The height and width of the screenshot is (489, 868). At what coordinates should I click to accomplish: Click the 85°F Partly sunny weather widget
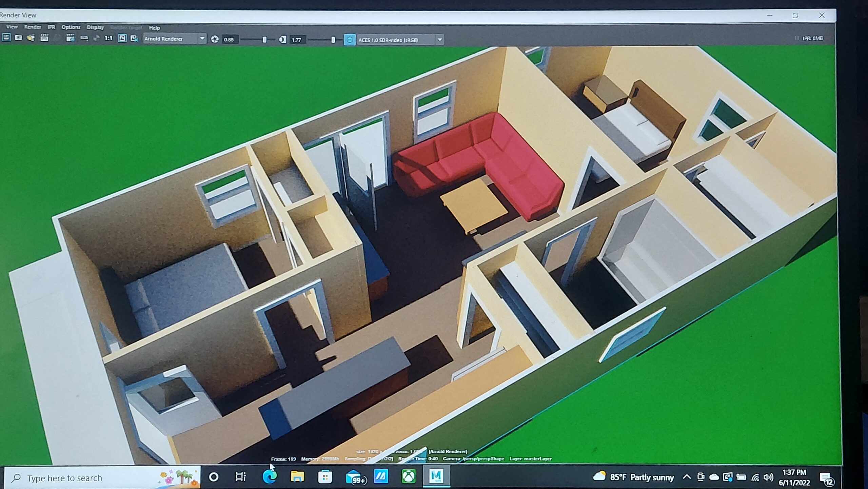[x=633, y=477]
